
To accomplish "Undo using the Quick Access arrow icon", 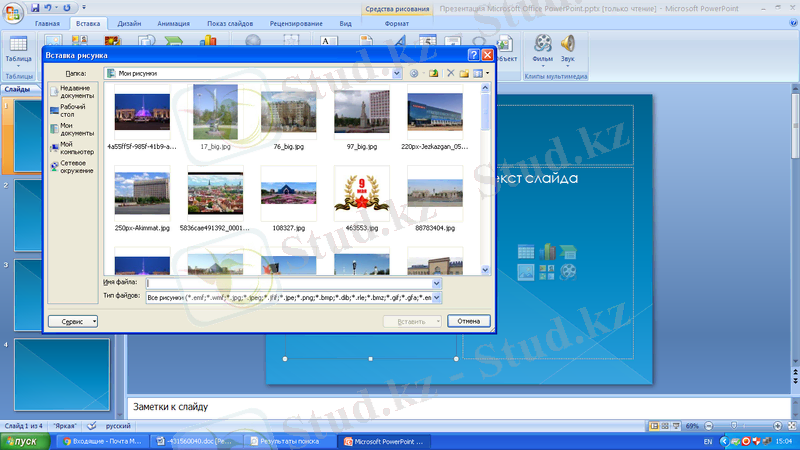I will (47, 8).
